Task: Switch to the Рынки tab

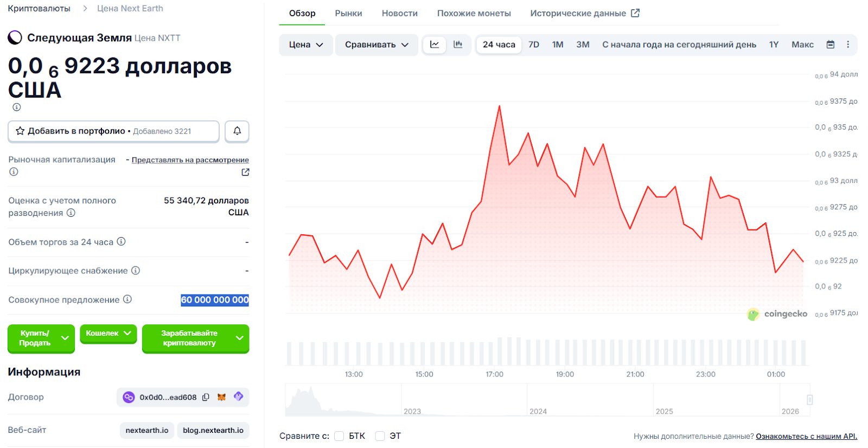Action: [348, 13]
